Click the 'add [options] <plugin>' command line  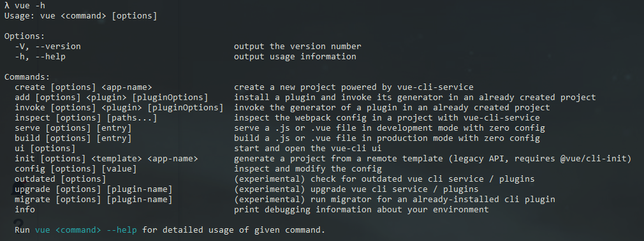tap(112, 98)
